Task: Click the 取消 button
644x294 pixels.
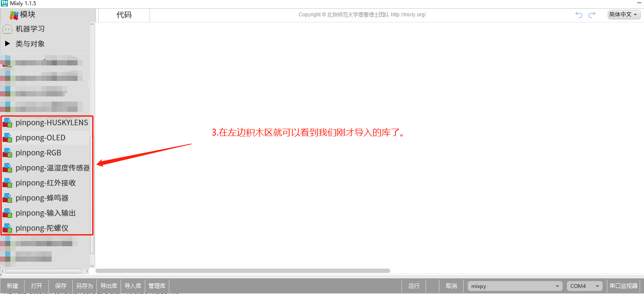Action: (451, 286)
